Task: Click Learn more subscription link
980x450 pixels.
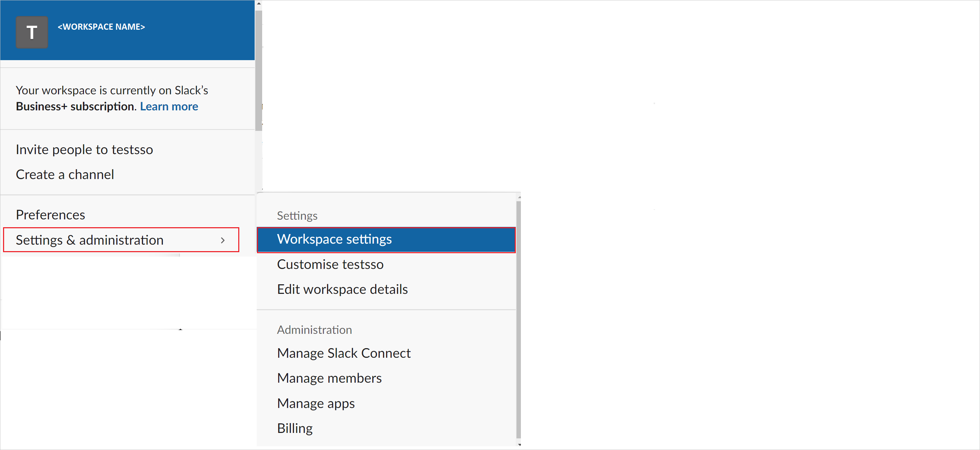Action: click(x=170, y=107)
